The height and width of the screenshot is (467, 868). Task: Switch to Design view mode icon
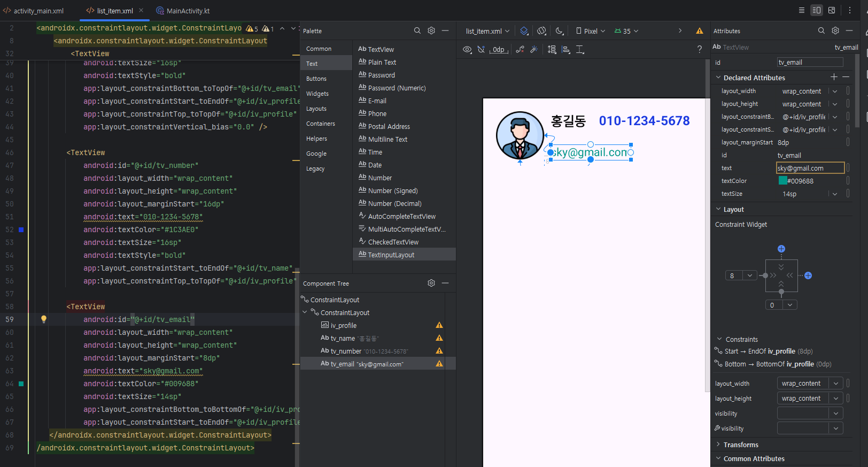pos(832,10)
